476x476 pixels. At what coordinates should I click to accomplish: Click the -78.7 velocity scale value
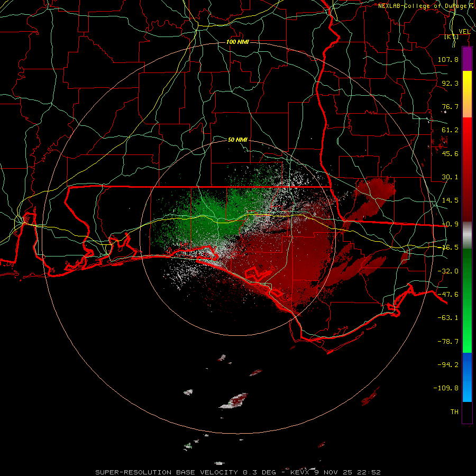pos(448,342)
